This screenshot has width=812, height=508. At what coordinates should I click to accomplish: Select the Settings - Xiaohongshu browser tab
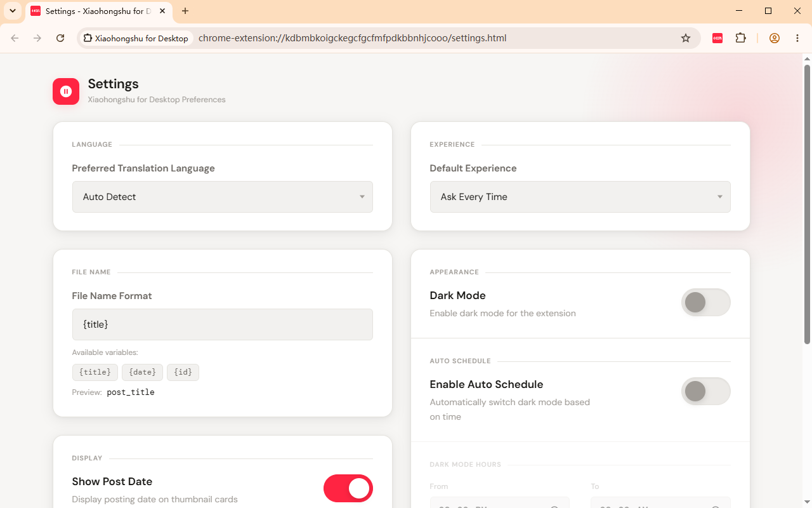[x=100, y=11]
